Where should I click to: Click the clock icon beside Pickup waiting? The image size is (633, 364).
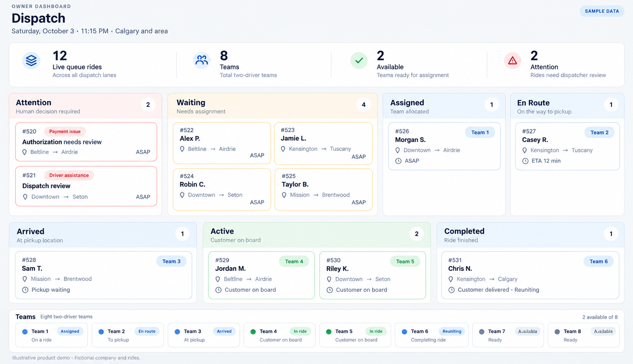coord(25,290)
